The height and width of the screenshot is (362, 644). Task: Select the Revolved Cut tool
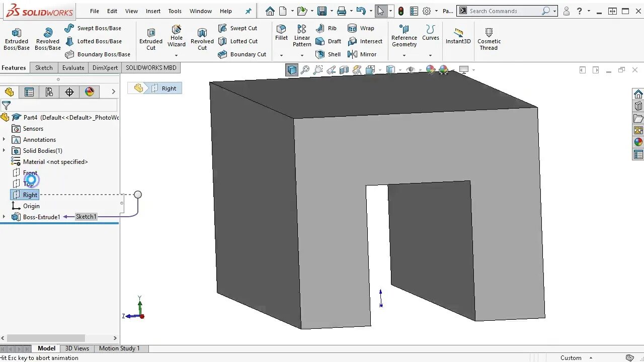[x=202, y=39]
